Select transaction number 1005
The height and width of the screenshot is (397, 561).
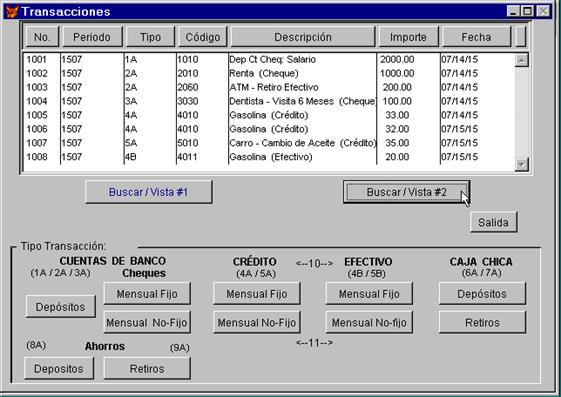pyautogui.click(x=37, y=115)
